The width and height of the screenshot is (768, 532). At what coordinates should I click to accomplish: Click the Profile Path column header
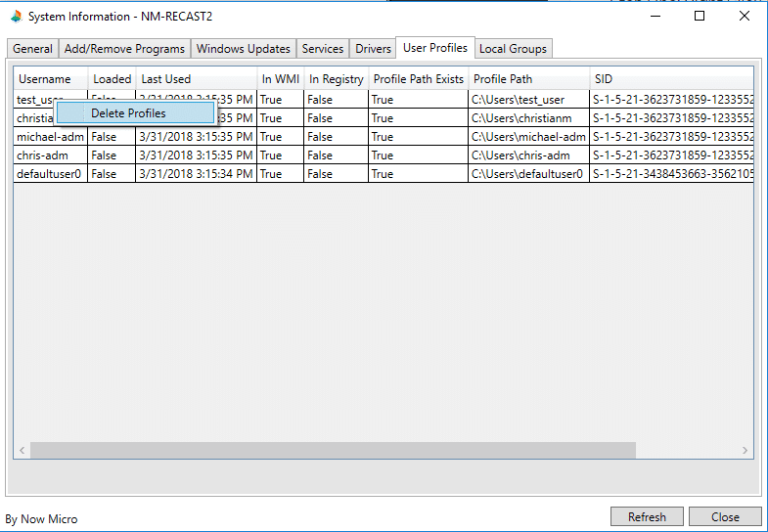click(504, 79)
